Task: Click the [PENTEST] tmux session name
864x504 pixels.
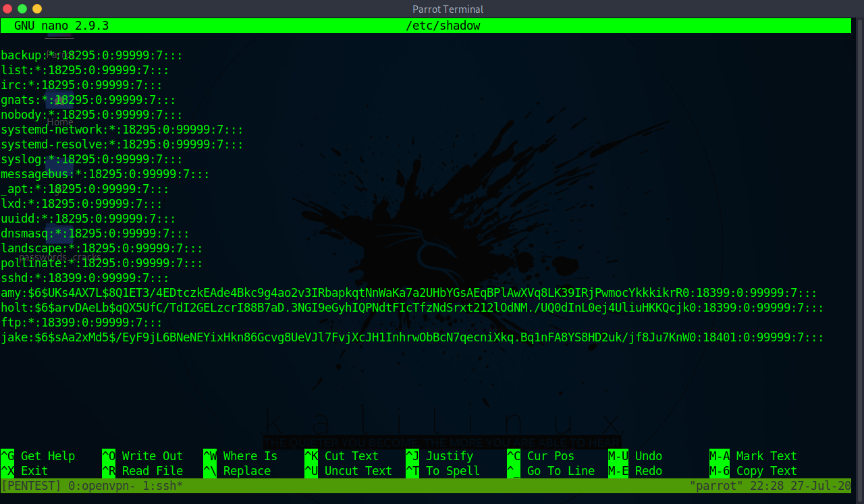Action: [x=31, y=486]
